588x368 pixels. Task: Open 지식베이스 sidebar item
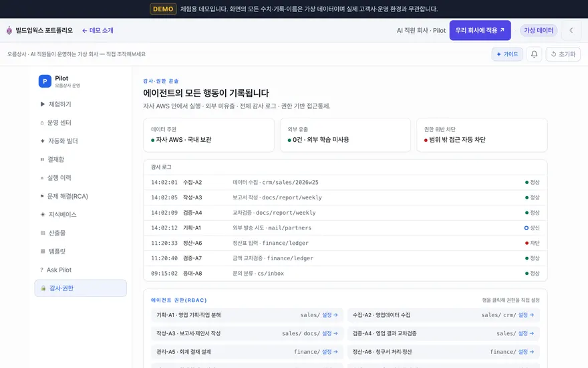point(80,214)
